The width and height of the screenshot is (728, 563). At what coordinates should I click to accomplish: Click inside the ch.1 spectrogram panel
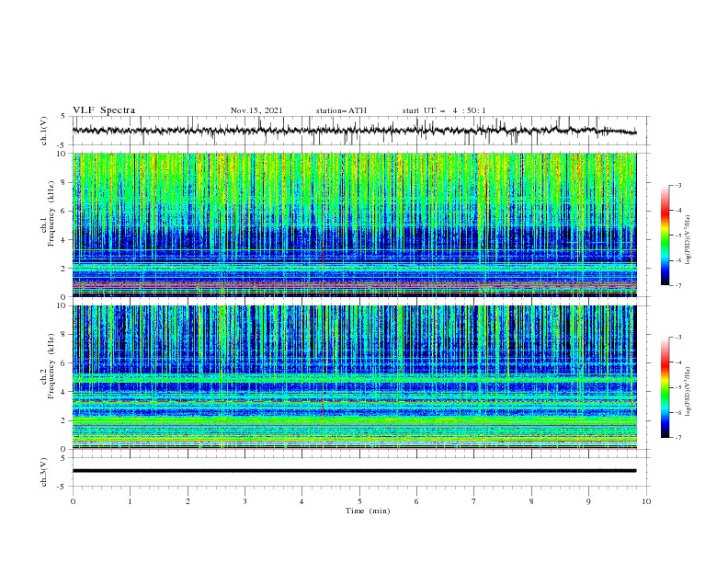[354, 224]
